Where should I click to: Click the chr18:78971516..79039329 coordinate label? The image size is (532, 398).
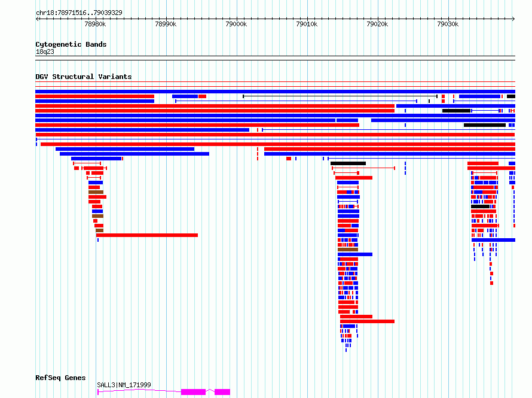coord(79,13)
